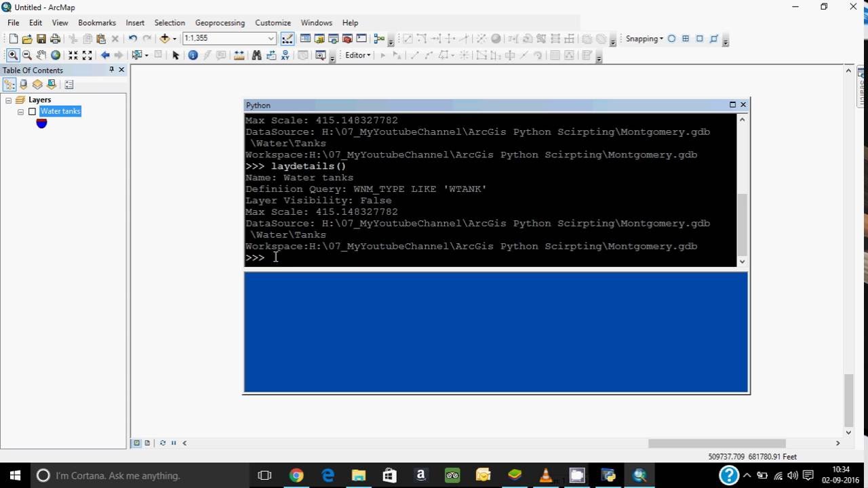Click the Select Features tool icon

(x=136, y=55)
